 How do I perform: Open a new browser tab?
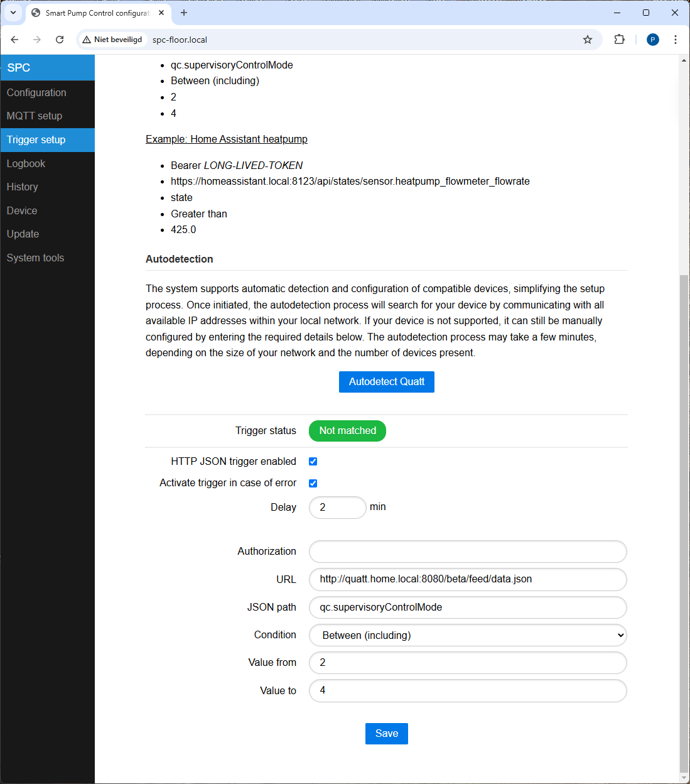[184, 13]
